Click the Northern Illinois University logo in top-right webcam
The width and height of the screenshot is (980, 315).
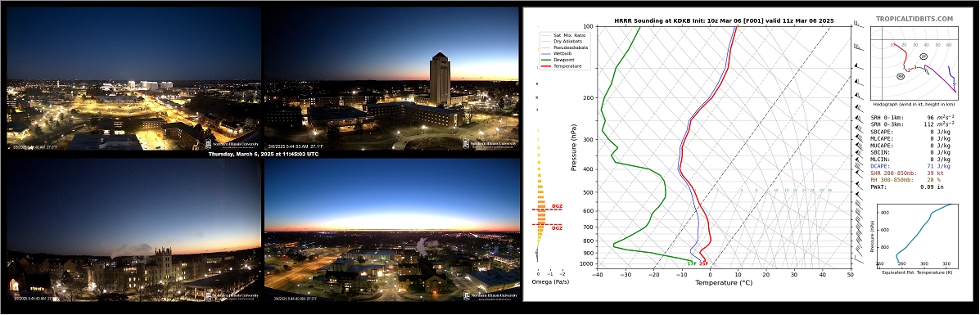(x=490, y=144)
